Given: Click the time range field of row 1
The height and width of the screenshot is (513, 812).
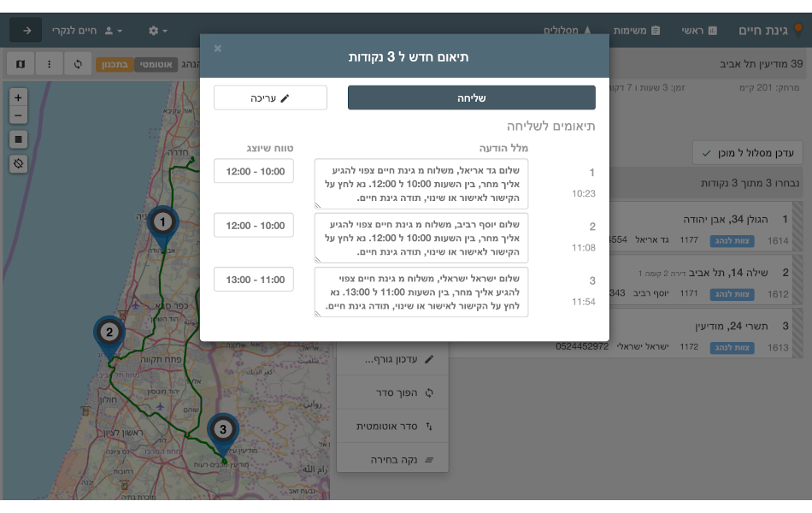Looking at the screenshot, I should click(x=254, y=171).
